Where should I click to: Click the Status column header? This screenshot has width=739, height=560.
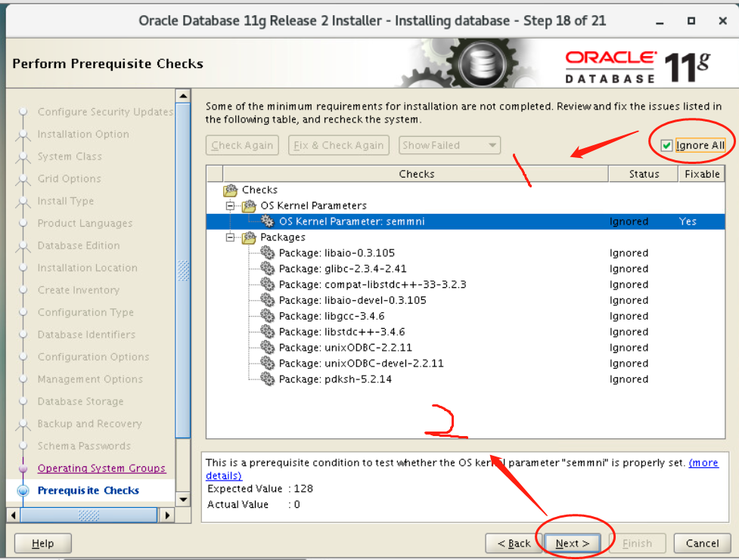644,174
